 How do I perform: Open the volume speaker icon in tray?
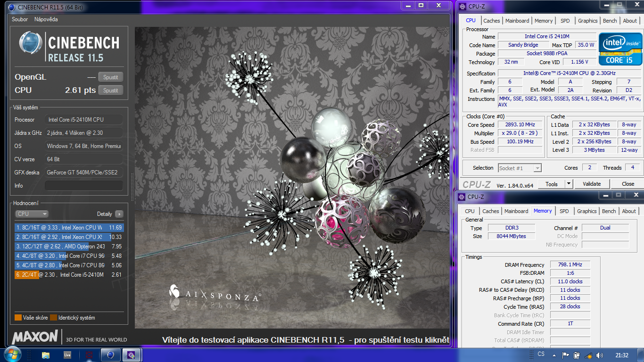600,355
